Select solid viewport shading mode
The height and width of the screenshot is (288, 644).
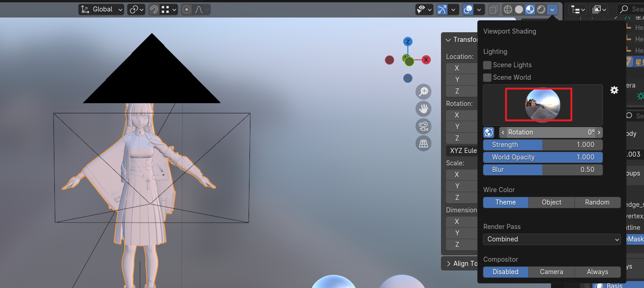tap(519, 9)
